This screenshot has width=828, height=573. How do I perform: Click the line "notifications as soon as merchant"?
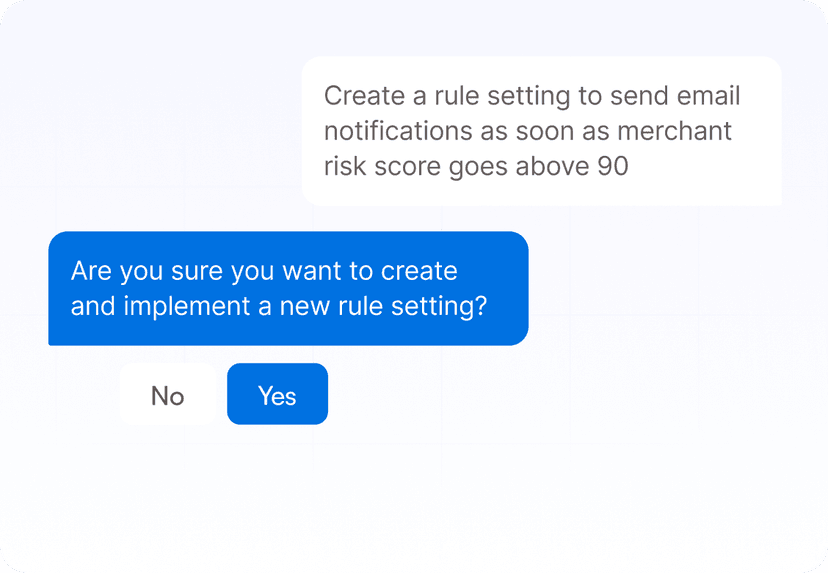coord(528,131)
